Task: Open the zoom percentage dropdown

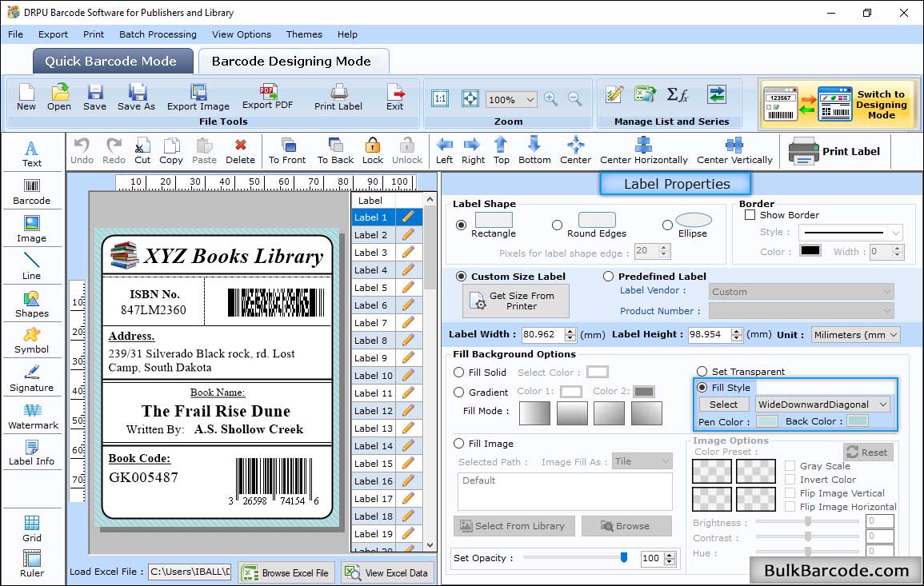Action: (x=530, y=99)
